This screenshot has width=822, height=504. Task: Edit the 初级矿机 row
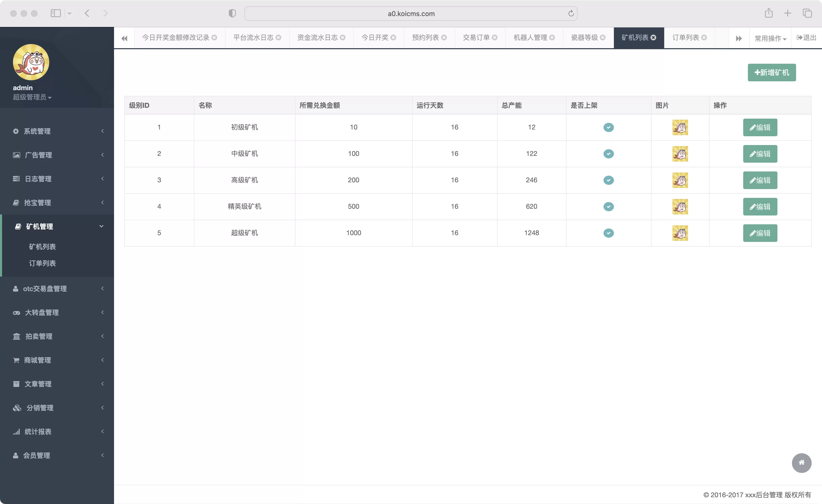[x=760, y=127]
